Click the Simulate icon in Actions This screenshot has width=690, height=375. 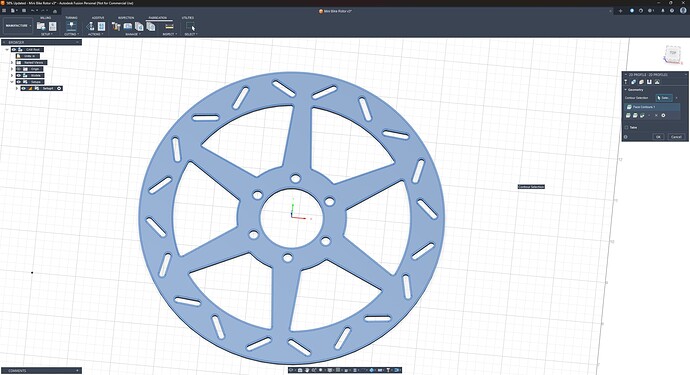pos(91,26)
